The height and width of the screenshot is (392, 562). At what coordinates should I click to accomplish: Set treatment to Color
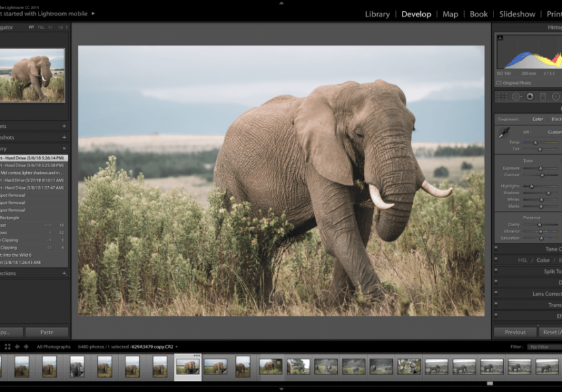(538, 119)
